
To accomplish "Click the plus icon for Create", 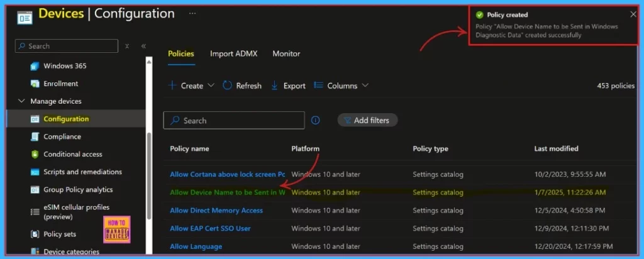I will click(172, 85).
